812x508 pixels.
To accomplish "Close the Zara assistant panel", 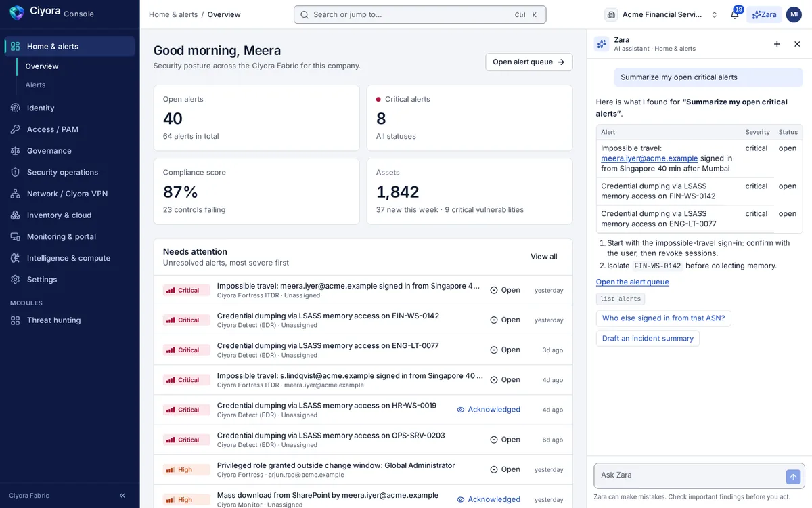I will click(797, 44).
